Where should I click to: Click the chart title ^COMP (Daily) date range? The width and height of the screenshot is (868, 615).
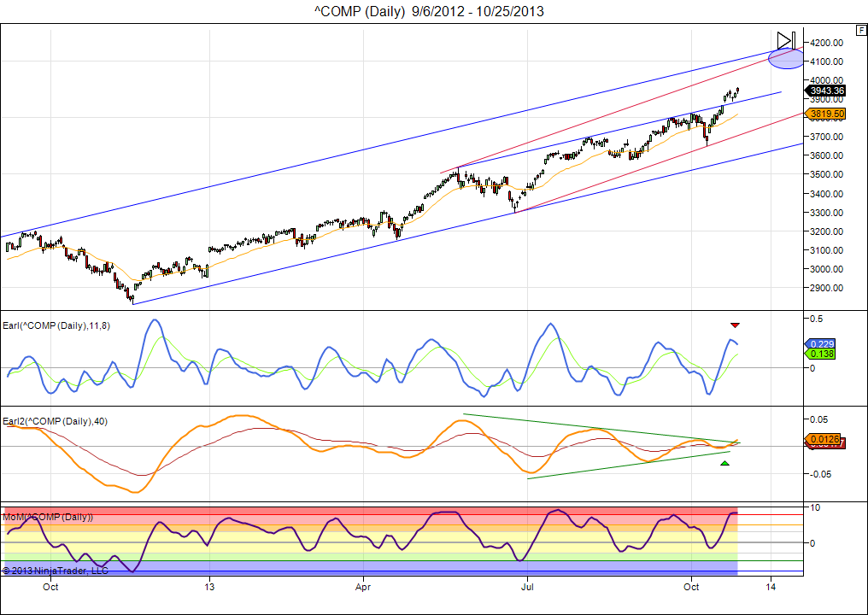coord(429,11)
